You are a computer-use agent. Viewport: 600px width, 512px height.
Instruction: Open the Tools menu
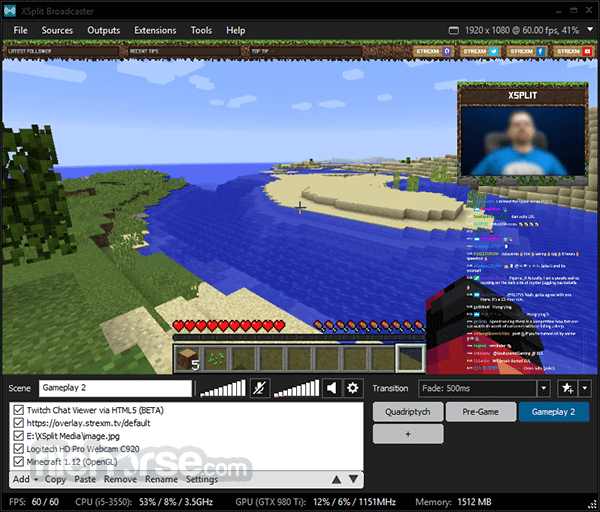[x=201, y=30]
